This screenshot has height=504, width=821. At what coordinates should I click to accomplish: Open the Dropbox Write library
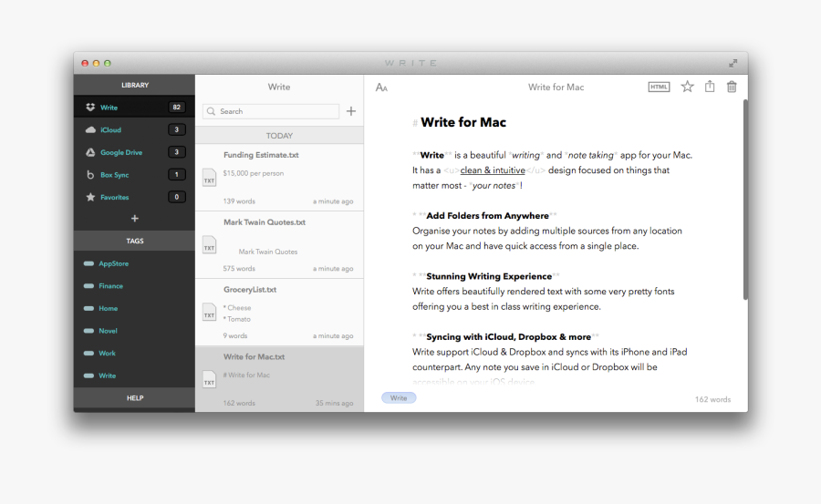click(134, 107)
